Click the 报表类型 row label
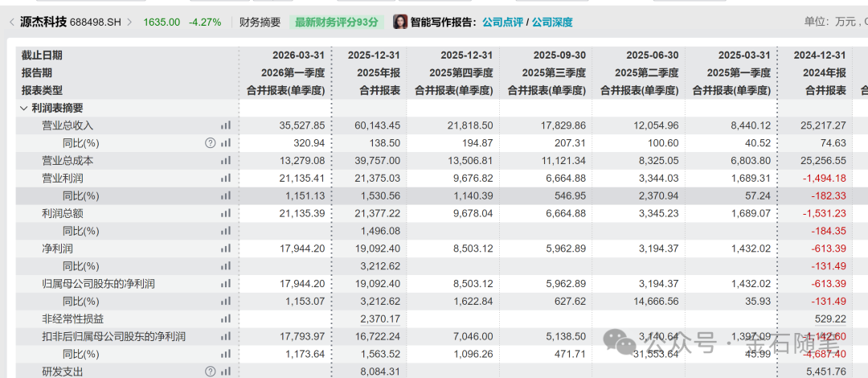Viewport: 868px width, 378px height. (42, 90)
